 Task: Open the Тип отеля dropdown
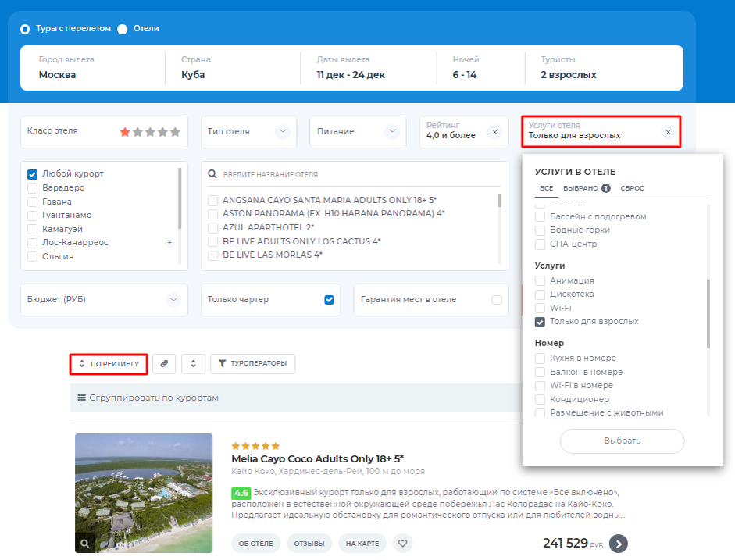[x=249, y=132]
